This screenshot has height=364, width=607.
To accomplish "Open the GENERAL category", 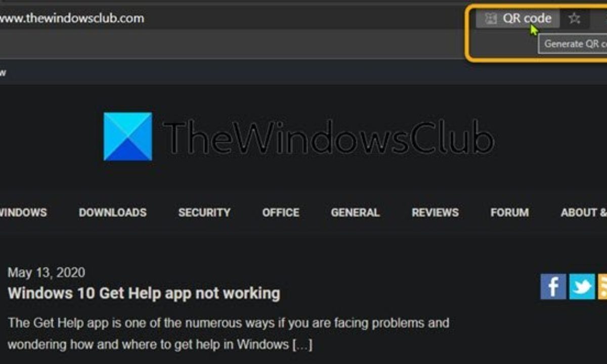I will click(x=355, y=212).
